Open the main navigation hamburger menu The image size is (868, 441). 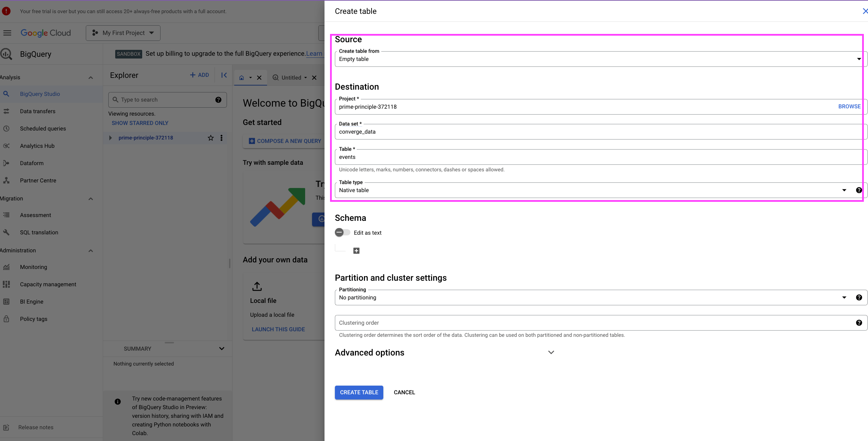pyautogui.click(x=7, y=33)
